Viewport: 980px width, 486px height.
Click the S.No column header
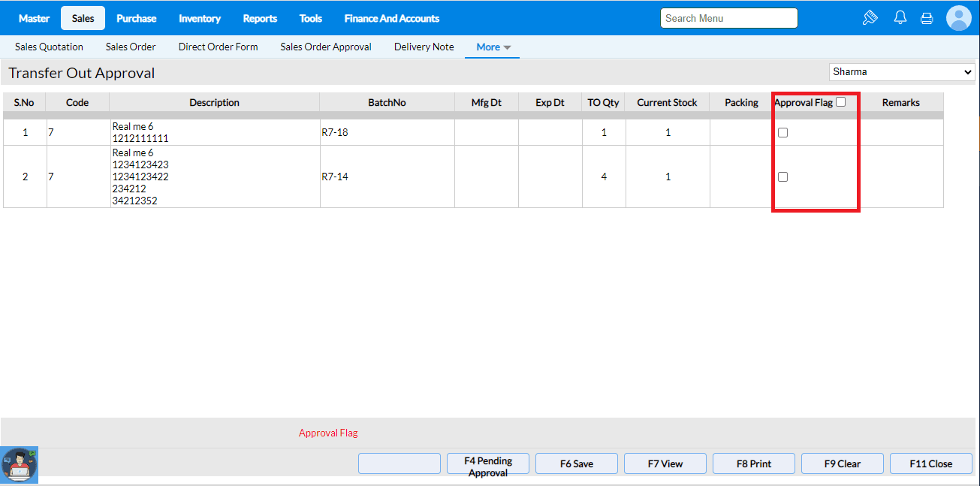(x=25, y=102)
